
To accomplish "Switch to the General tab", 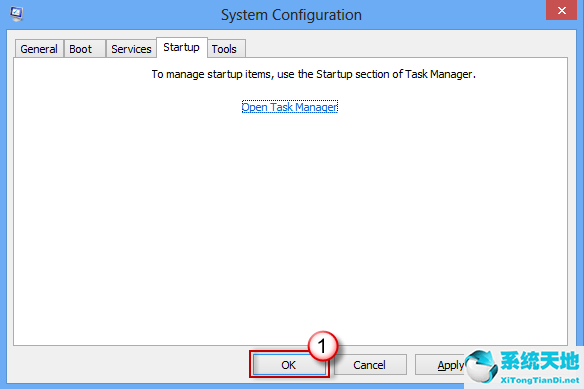I will pos(39,49).
